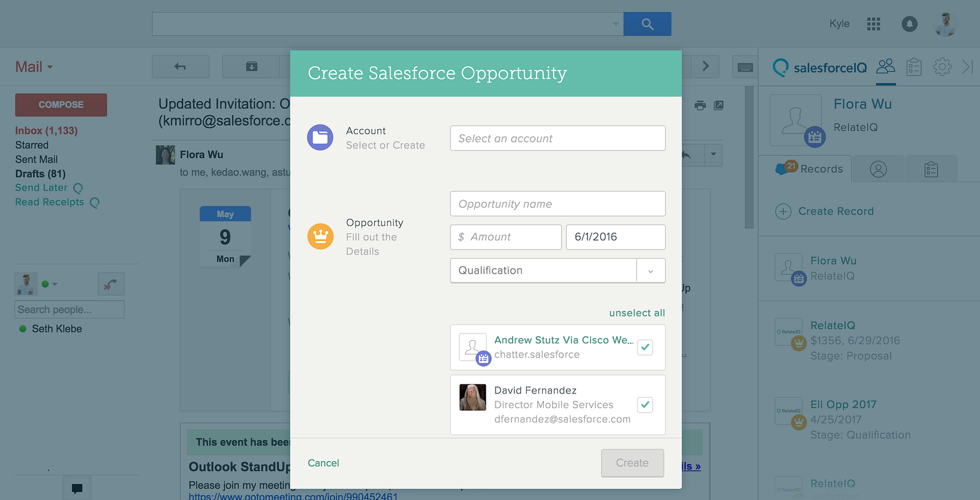Screen dimensions: 980x500
Task: Click the Read Receipts icon
Action: pos(94,203)
